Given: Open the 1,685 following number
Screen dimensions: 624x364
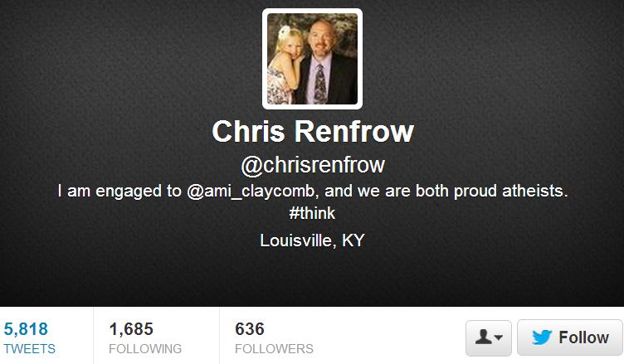Looking at the screenshot, I should pyautogui.click(x=131, y=329).
